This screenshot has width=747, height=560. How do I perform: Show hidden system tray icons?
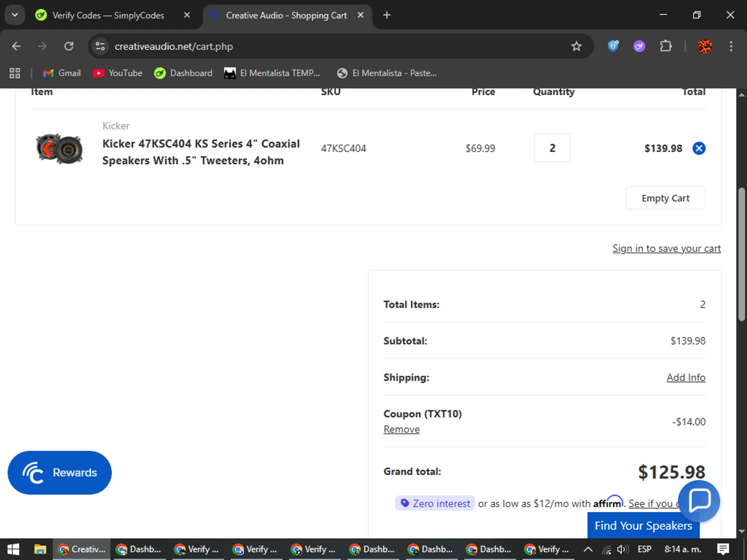pos(588,549)
